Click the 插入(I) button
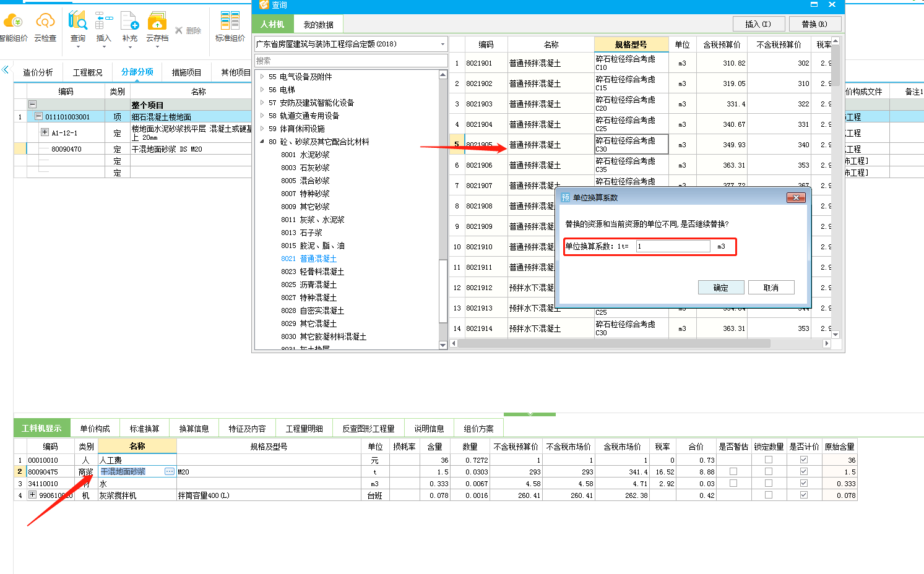 [x=759, y=24]
